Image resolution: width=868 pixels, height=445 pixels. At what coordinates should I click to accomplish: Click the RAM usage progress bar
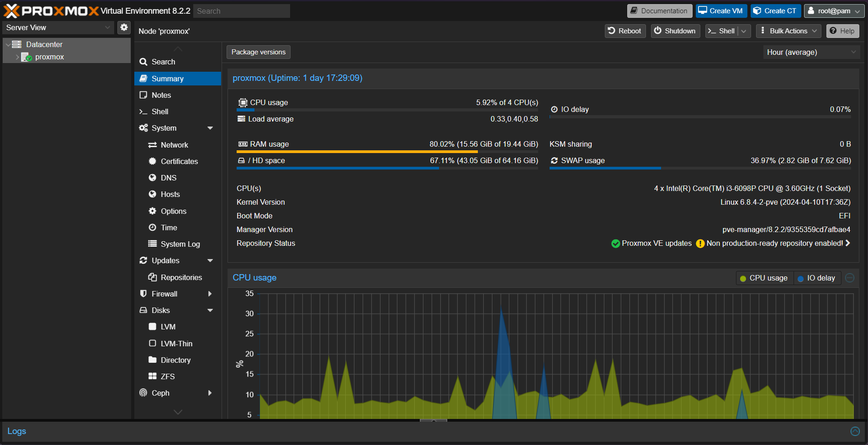pos(387,152)
